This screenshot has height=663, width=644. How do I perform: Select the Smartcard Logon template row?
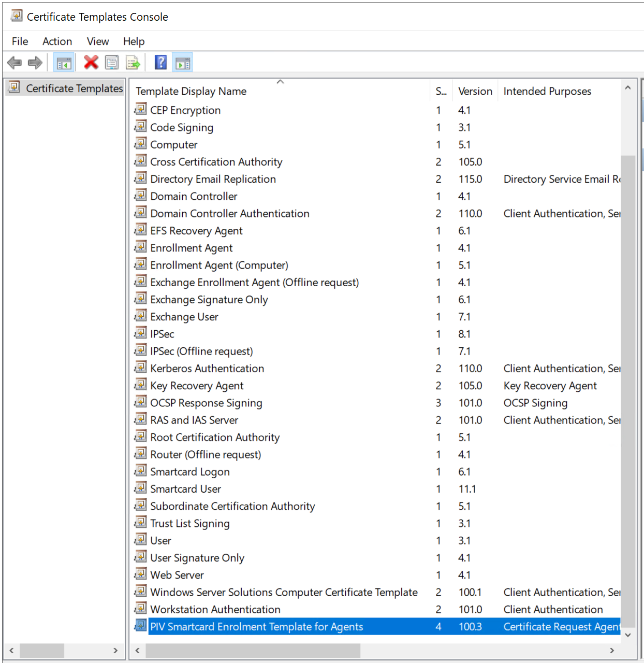click(190, 472)
